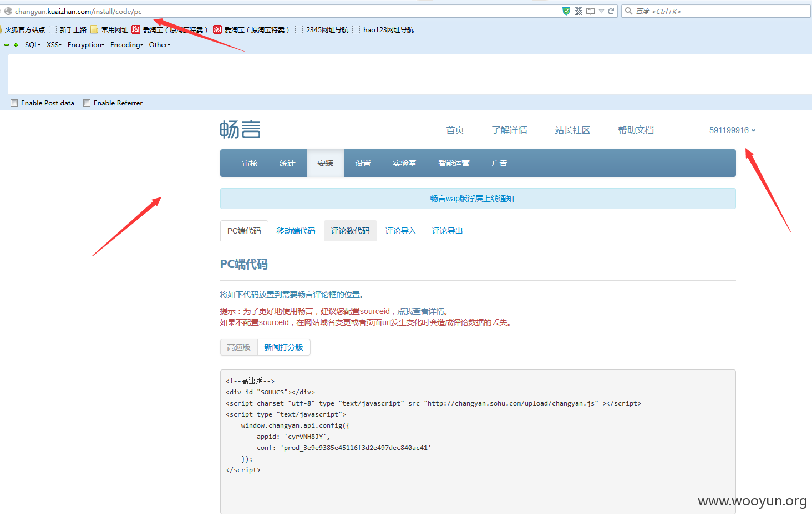Click the HackBar green minus icon

[x=7, y=45]
